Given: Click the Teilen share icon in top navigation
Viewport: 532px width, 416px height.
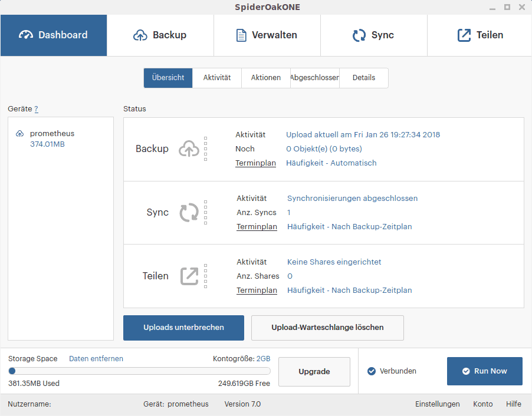Looking at the screenshot, I should (x=464, y=35).
